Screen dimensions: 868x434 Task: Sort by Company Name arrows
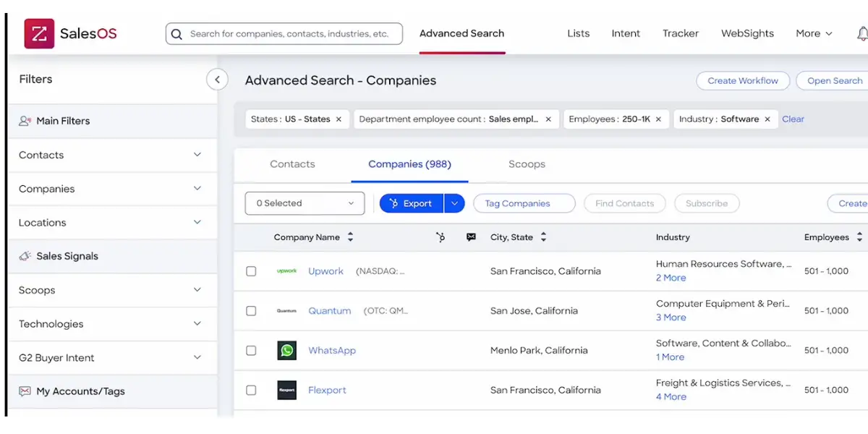click(x=350, y=237)
